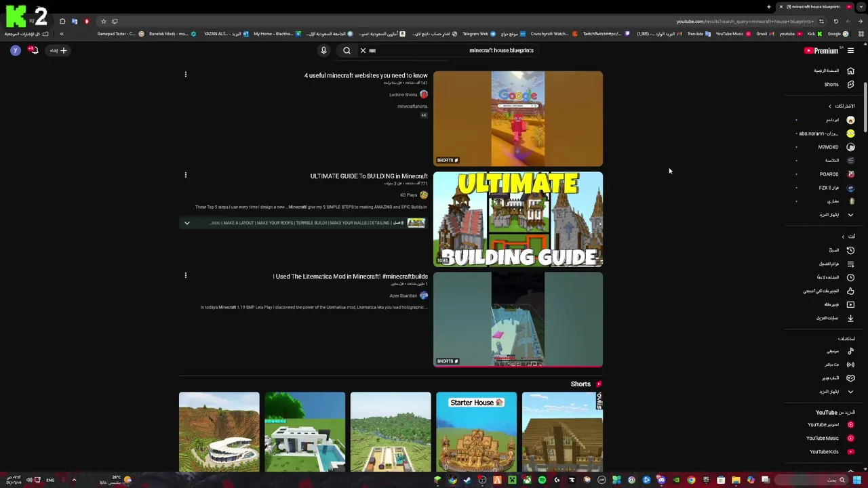Screen dimensions: 868x488
Task: Open Shorts in the sidebar
Action: point(840,84)
